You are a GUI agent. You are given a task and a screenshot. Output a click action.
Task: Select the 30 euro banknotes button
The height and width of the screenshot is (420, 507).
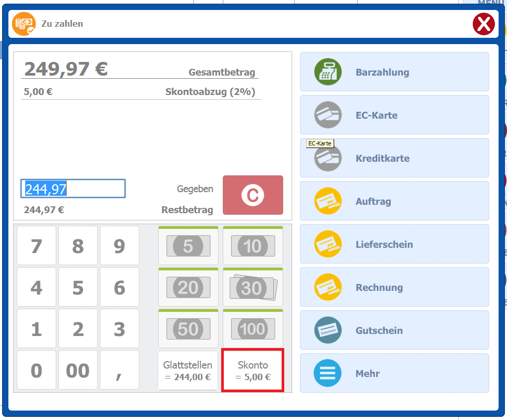[x=253, y=287]
